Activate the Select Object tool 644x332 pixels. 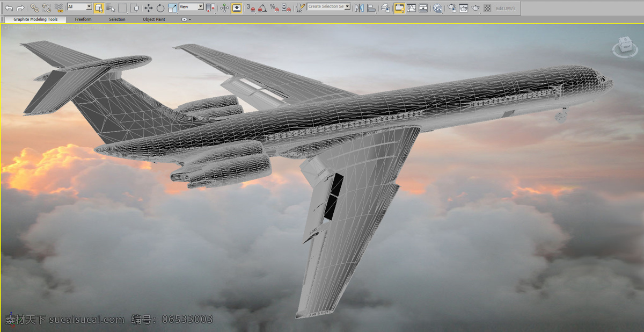(99, 8)
